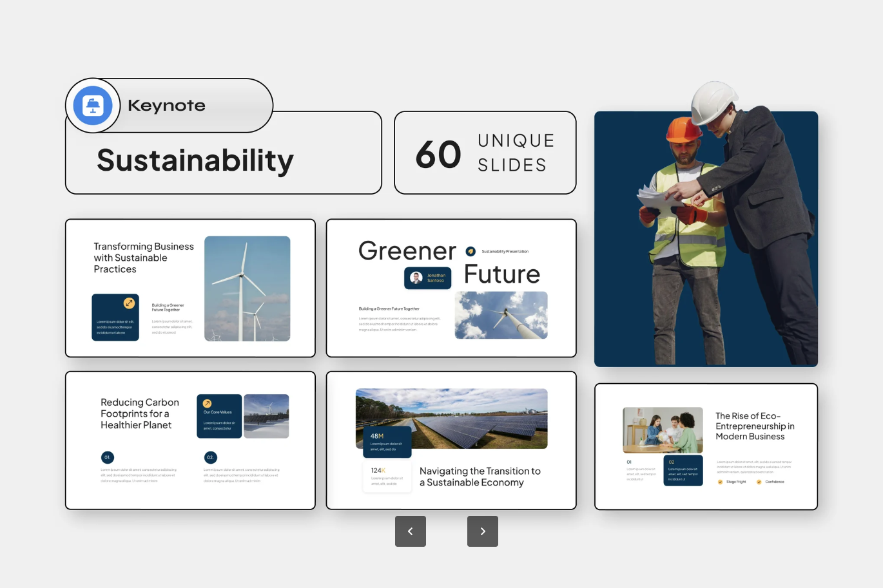Open the Transforming Business slide thumbnail
Image resolution: width=883 pixels, height=588 pixels.
point(190,288)
